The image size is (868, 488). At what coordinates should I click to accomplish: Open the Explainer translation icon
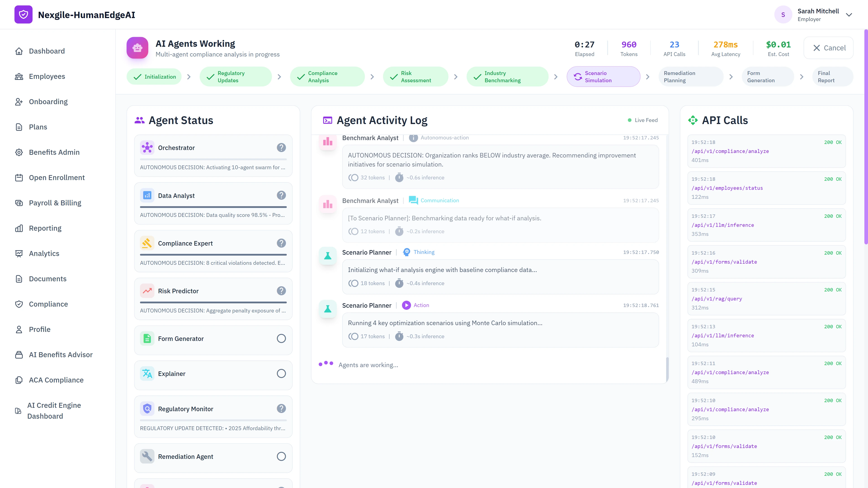pos(147,373)
